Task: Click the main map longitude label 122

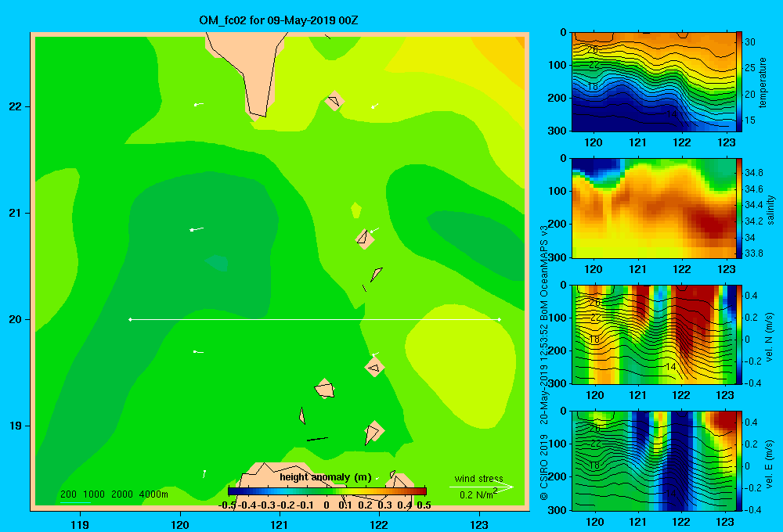Action: point(380,524)
